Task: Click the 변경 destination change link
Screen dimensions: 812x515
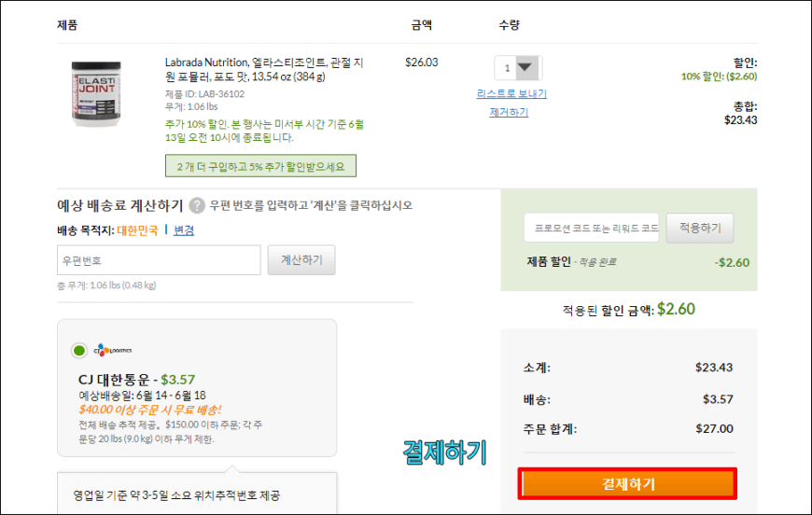Action: [184, 230]
